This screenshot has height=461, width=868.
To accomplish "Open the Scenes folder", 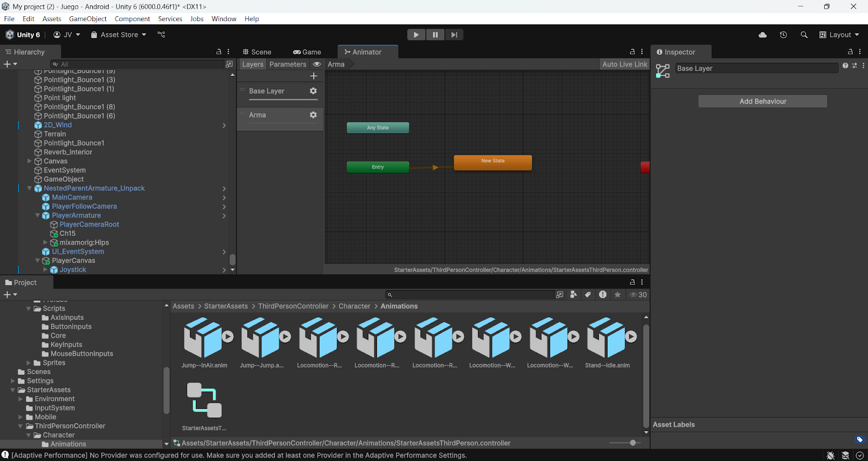I will pos(39,372).
